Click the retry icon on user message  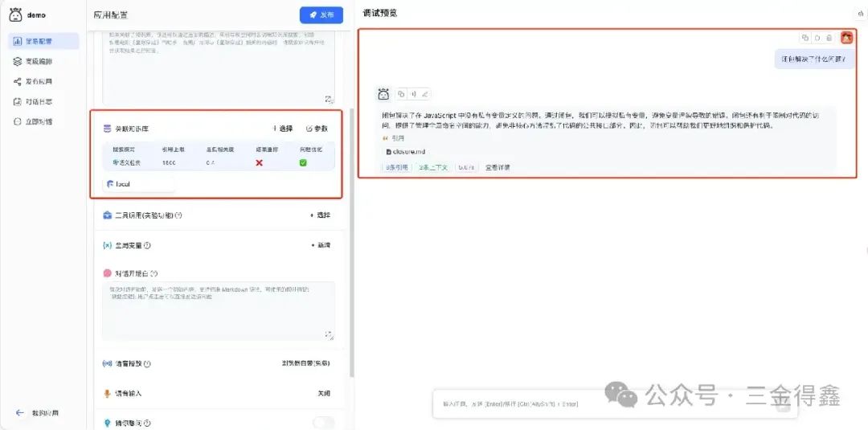(817, 38)
